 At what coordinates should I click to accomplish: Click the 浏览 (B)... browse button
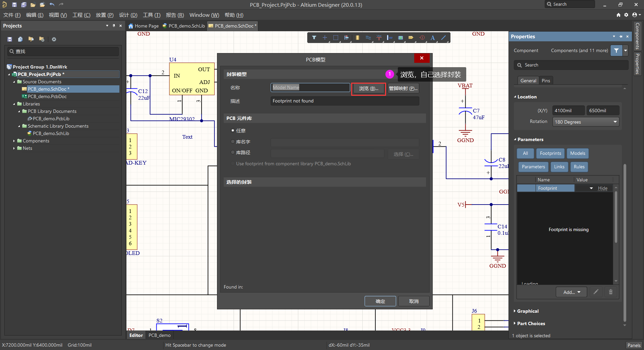368,88
